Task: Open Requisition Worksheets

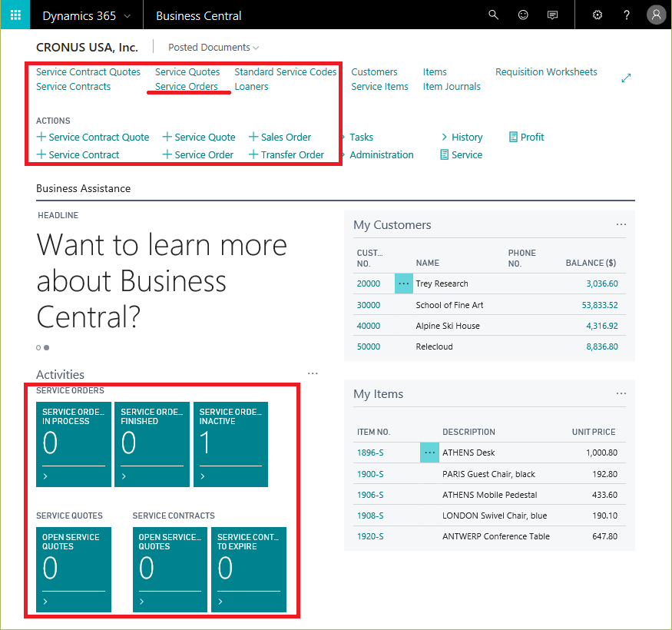Action: point(546,72)
